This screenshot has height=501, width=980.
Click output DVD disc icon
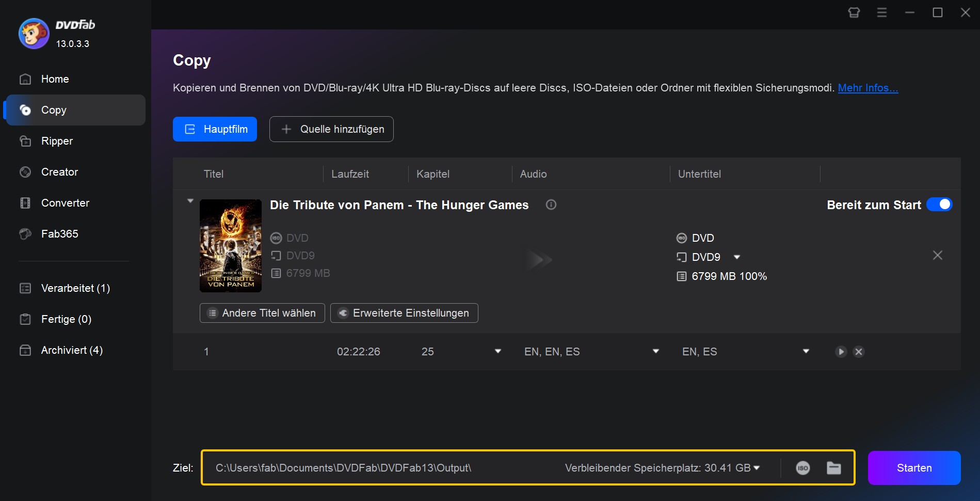(x=682, y=238)
